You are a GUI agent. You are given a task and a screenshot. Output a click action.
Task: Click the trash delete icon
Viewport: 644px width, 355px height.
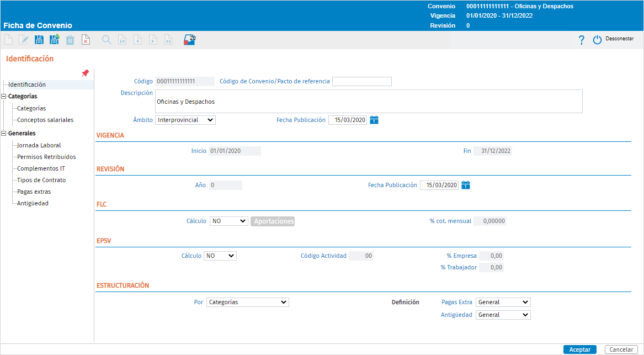(70, 40)
